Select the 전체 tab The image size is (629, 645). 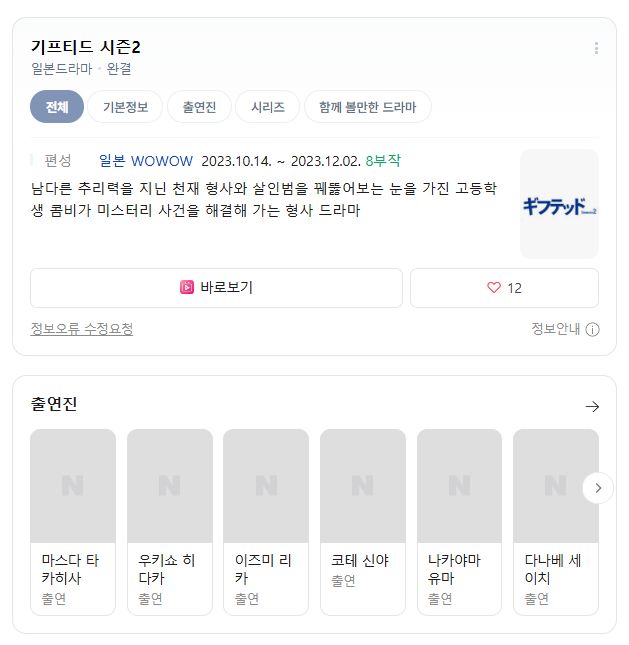(x=57, y=107)
